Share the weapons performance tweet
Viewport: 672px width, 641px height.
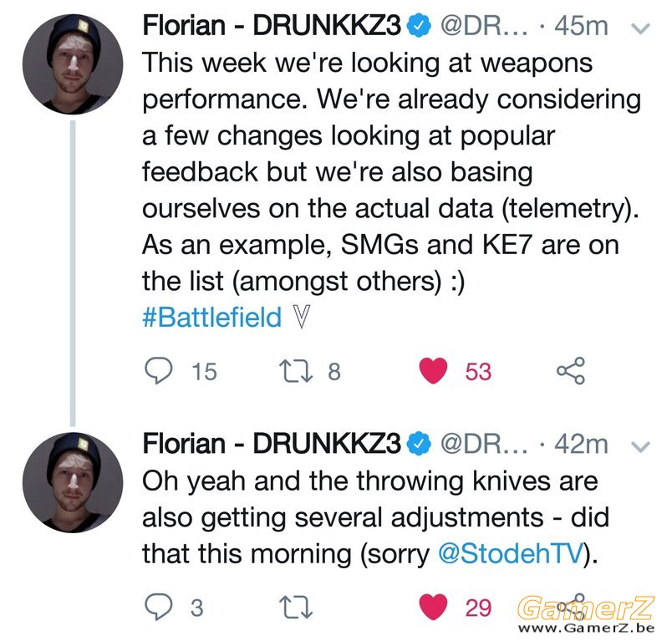[570, 370]
